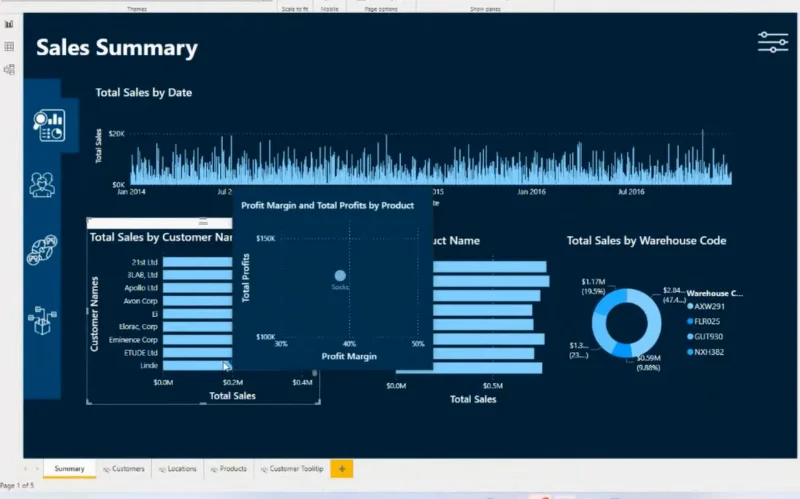Switch to the Locations page tab
800x499 pixels.
(x=178, y=469)
